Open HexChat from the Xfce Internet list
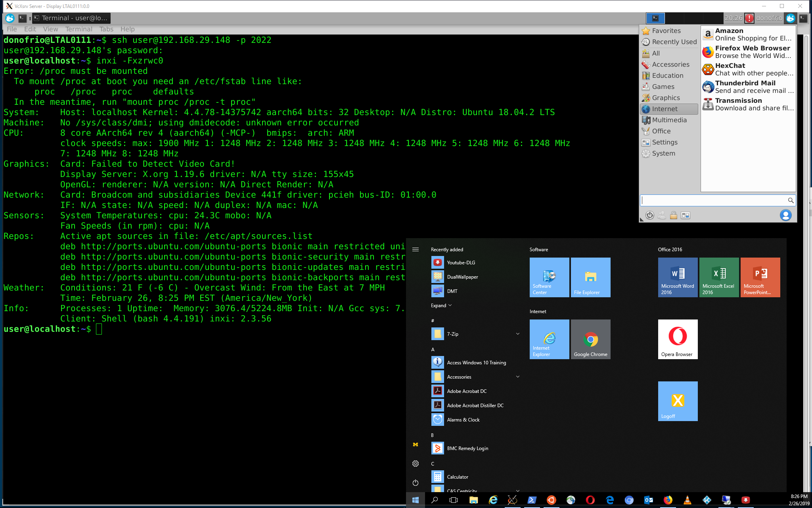This screenshot has height=508, width=812. point(748,69)
